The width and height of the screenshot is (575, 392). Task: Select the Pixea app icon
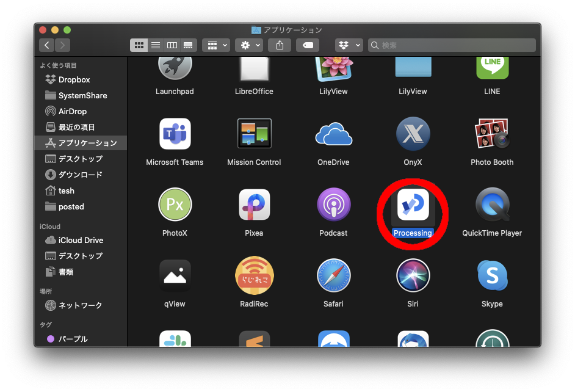(x=254, y=205)
